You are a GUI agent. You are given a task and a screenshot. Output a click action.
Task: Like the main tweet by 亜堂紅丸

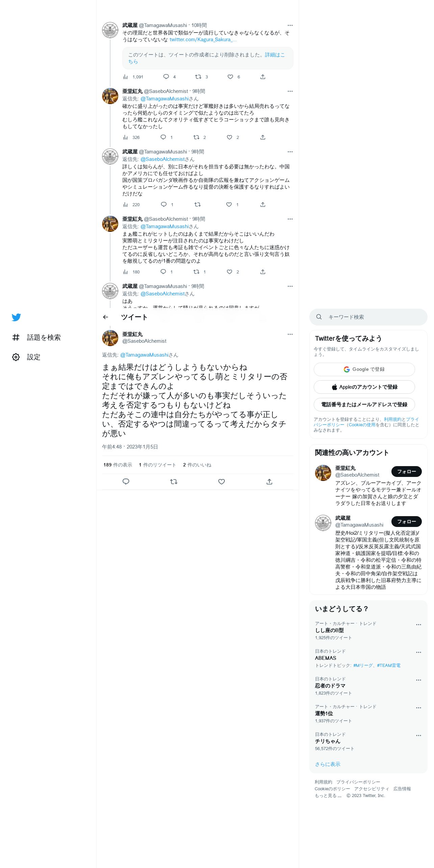(x=221, y=482)
